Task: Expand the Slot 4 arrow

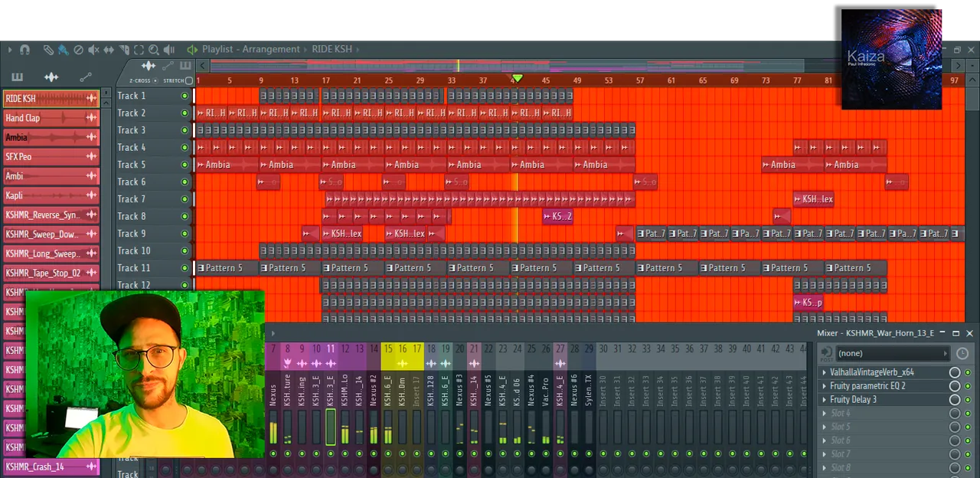Action: point(825,414)
